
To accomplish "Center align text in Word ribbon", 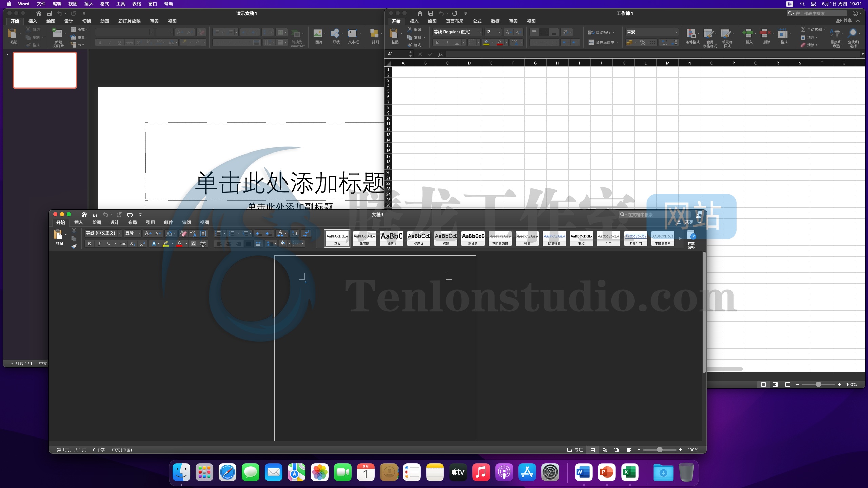I will click(x=229, y=244).
